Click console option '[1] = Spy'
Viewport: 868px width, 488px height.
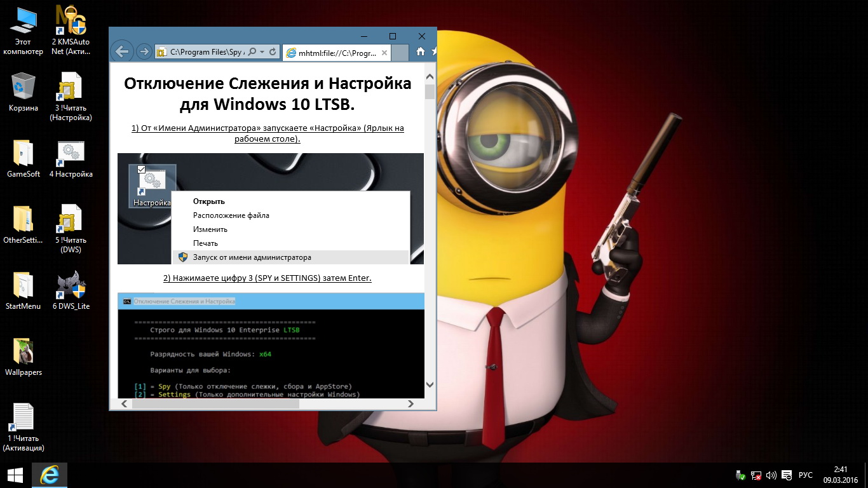tap(153, 386)
